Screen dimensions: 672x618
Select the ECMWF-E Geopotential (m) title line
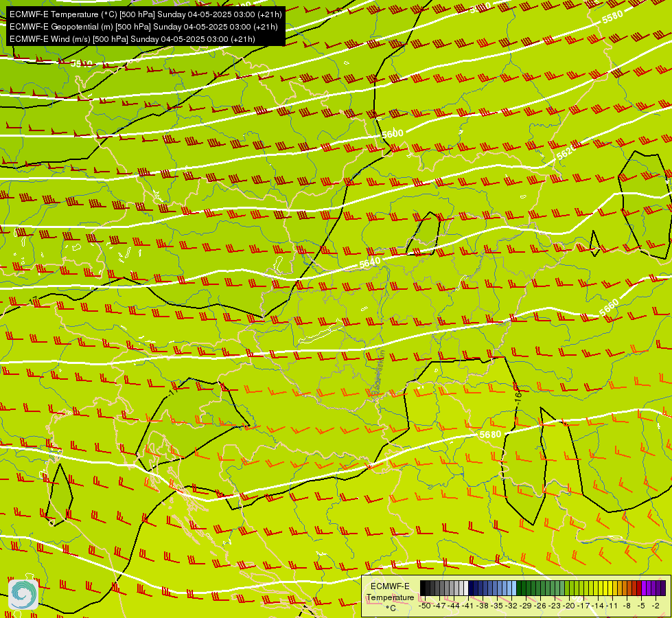point(143,27)
